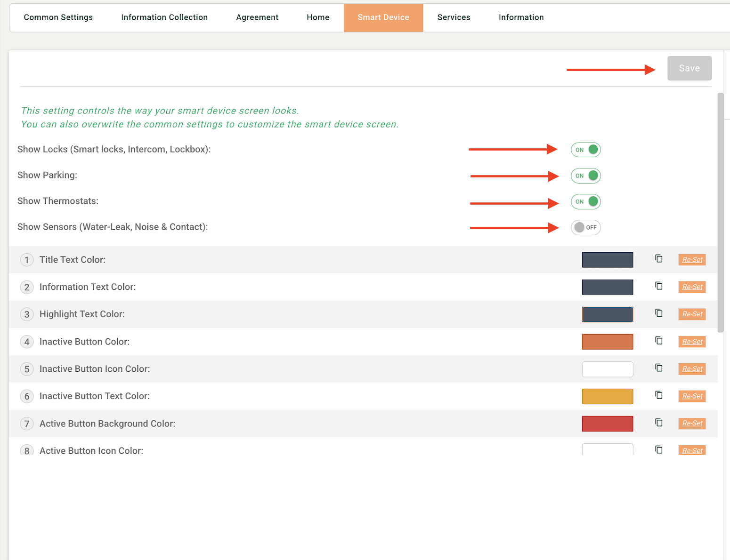Copy the Inactive Button Text Color value
Viewport: 730px width, 560px height.
point(659,395)
